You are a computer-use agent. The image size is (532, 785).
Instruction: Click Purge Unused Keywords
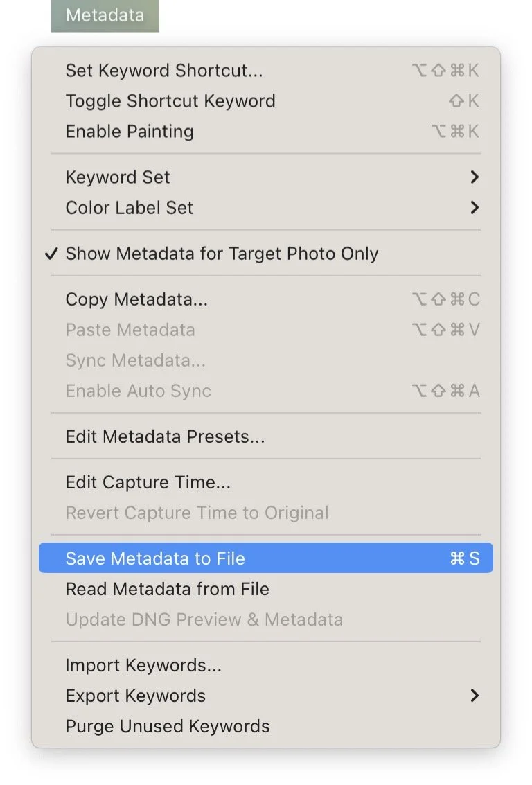(x=168, y=726)
